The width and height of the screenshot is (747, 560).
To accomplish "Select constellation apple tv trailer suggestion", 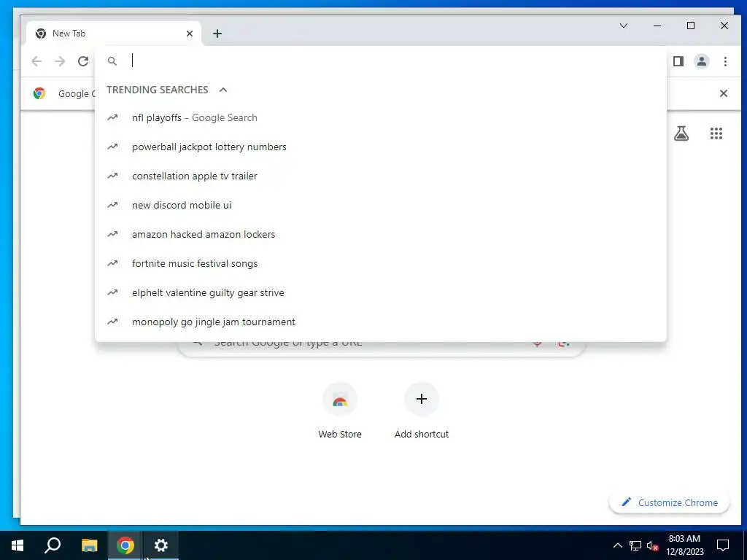I will (381, 176).
